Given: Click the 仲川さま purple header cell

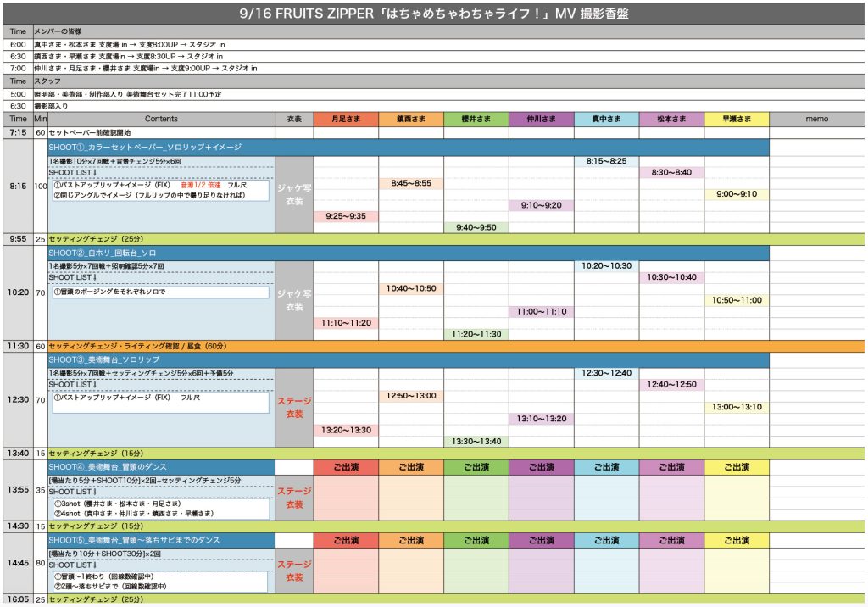Looking at the screenshot, I should [x=541, y=120].
